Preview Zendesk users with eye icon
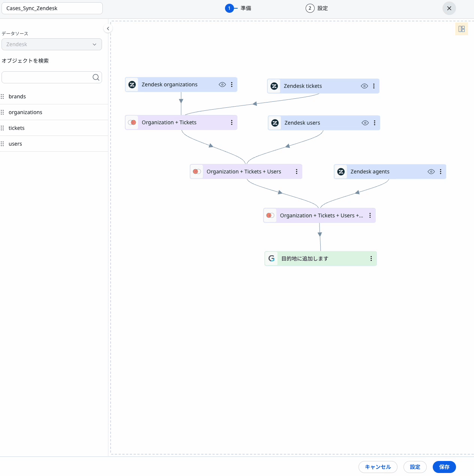The width and height of the screenshot is (474, 476). [x=365, y=123]
